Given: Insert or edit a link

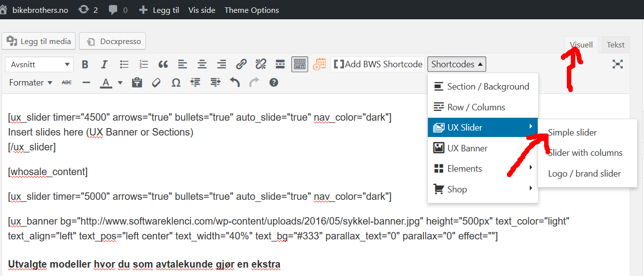Looking at the screenshot, I should [241, 64].
